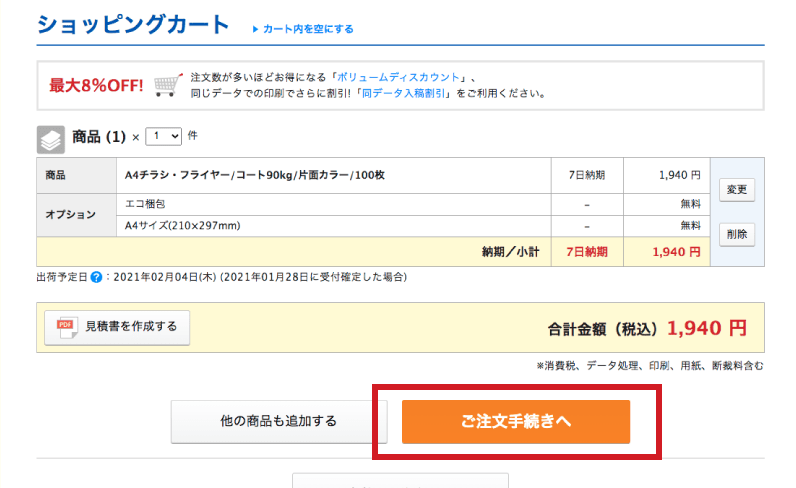Screen dimensions: 796x488
Task: Click the PDF icon on the estimate button
Action: pos(67,327)
